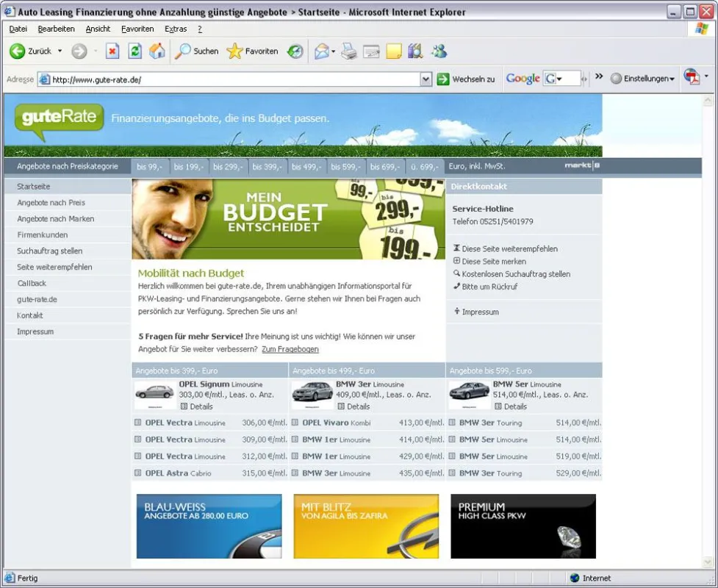Click list icon beside OPEL Vivaro Kombi
718x588 pixels.
(295, 423)
